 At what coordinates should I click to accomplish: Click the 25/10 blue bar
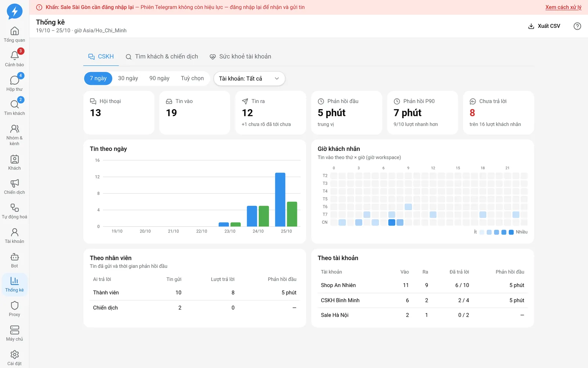(x=280, y=199)
